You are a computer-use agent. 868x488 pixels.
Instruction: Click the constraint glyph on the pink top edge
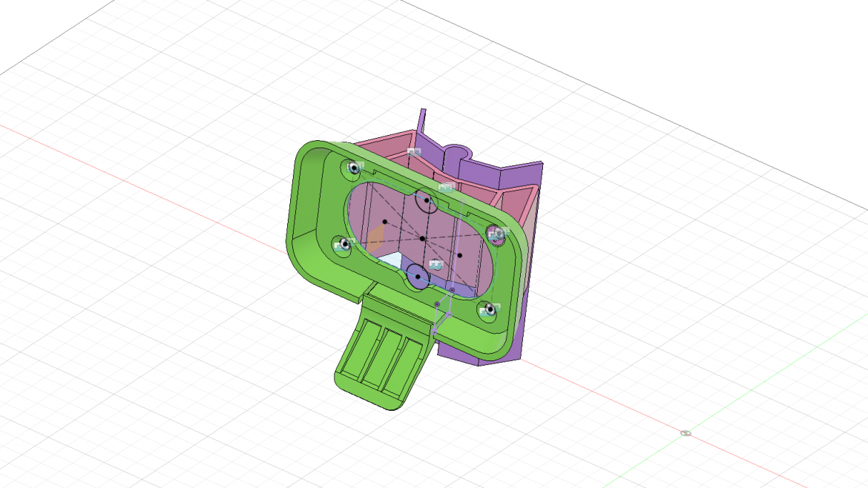[414, 151]
